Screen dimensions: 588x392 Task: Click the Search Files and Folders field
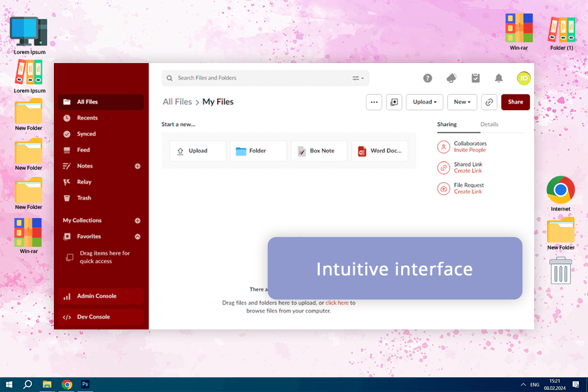tap(265, 78)
